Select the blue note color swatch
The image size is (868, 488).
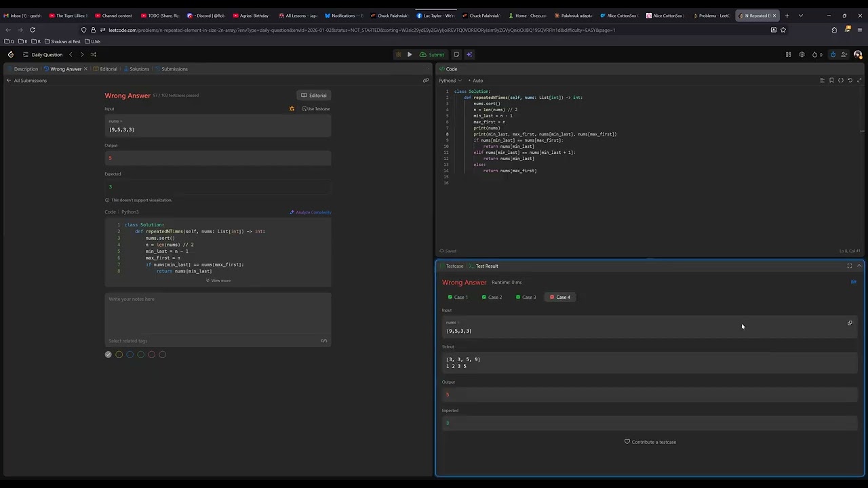click(x=130, y=354)
